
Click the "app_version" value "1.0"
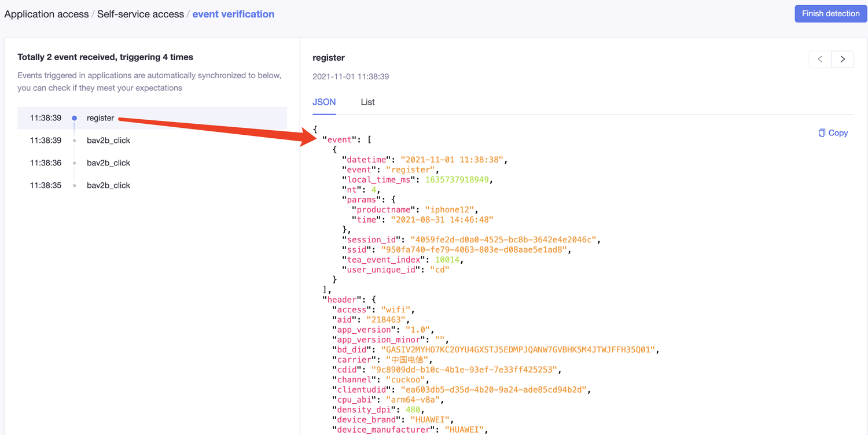click(x=417, y=330)
